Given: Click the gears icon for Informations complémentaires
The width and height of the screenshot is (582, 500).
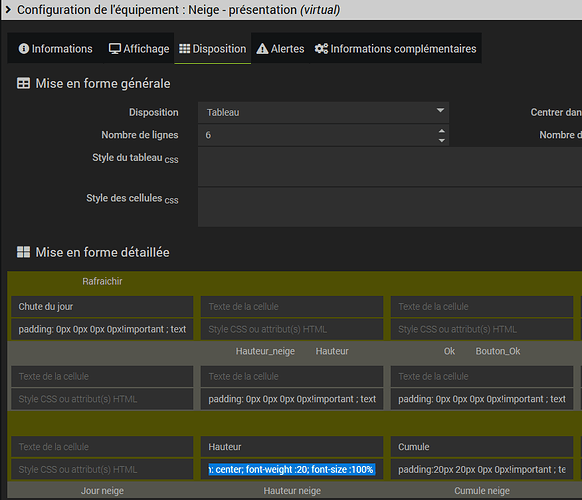Looking at the screenshot, I should tap(321, 49).
